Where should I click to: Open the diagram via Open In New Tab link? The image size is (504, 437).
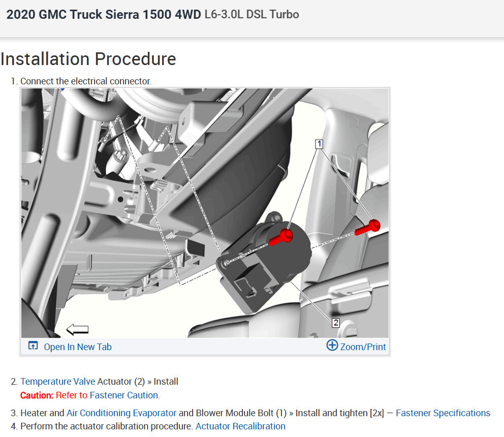[77, 347]
